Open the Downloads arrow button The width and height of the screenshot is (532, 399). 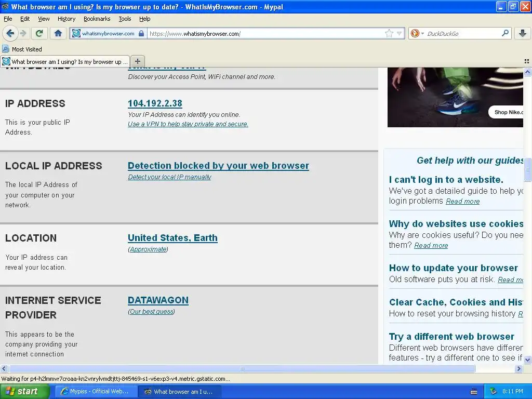pos(523,33)
